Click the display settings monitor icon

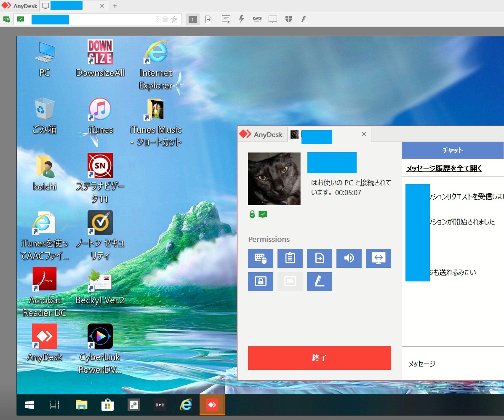coord(273,19)
